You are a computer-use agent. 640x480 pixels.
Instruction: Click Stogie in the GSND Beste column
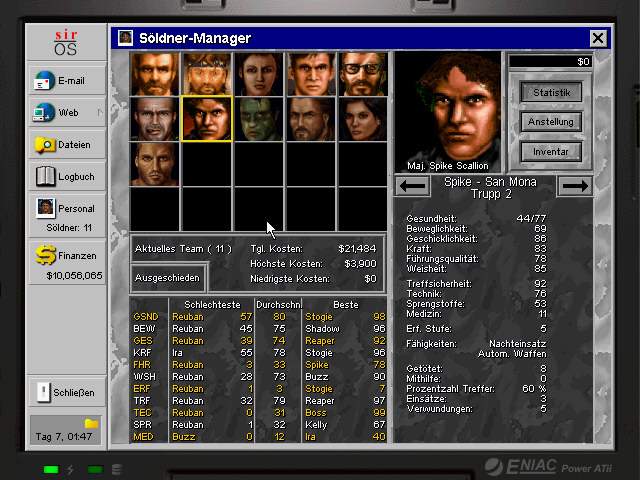[x=319, y=317]
